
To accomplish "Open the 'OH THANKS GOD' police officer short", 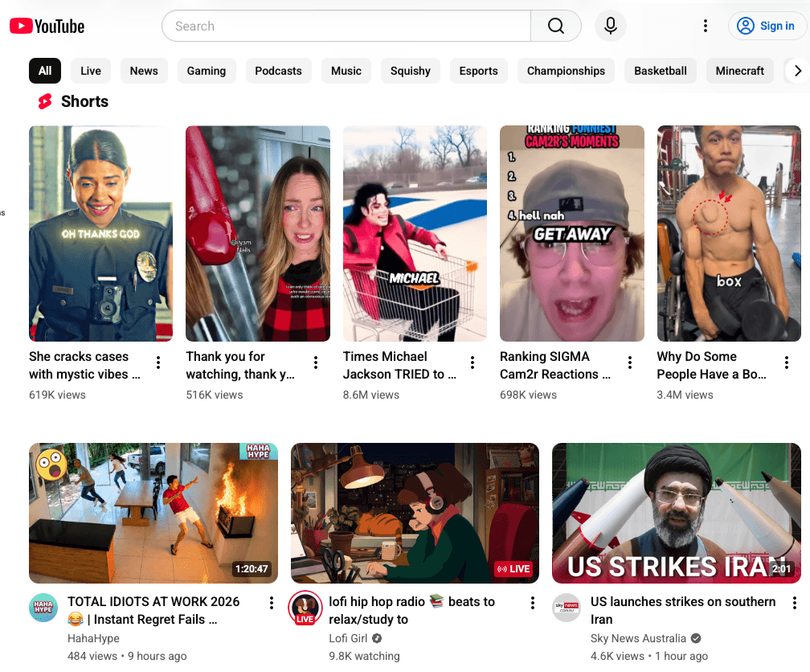I will coord(100,233).
